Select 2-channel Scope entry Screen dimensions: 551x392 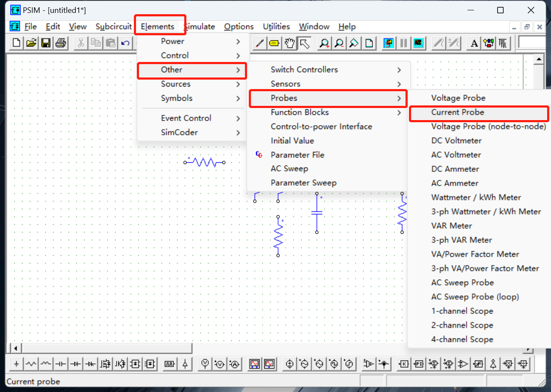click(x=479, y=325)
